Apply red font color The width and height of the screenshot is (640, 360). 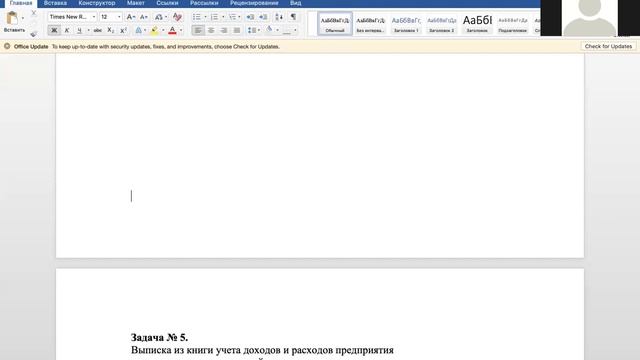(x=172, y=30)
